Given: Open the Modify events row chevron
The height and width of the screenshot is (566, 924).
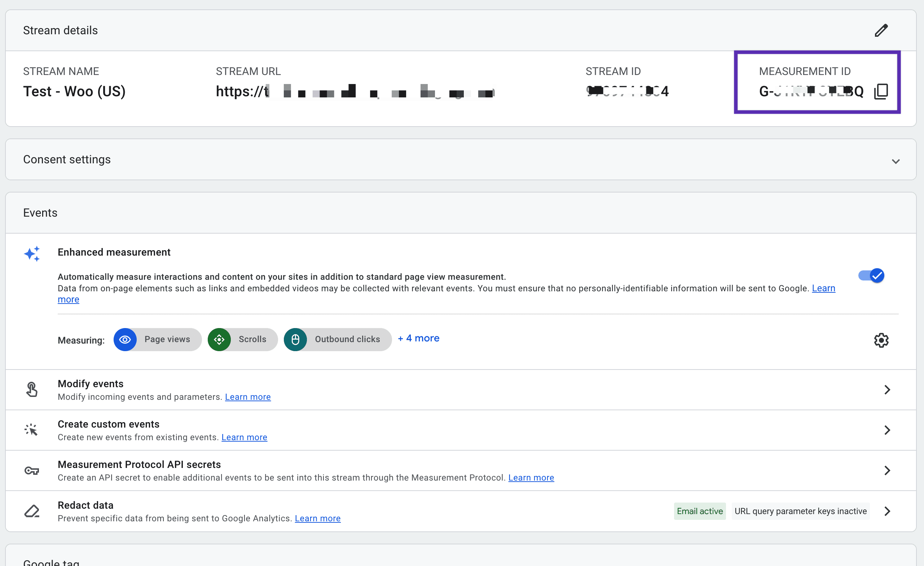Looking at the screenshot, I should coord(887,389).
